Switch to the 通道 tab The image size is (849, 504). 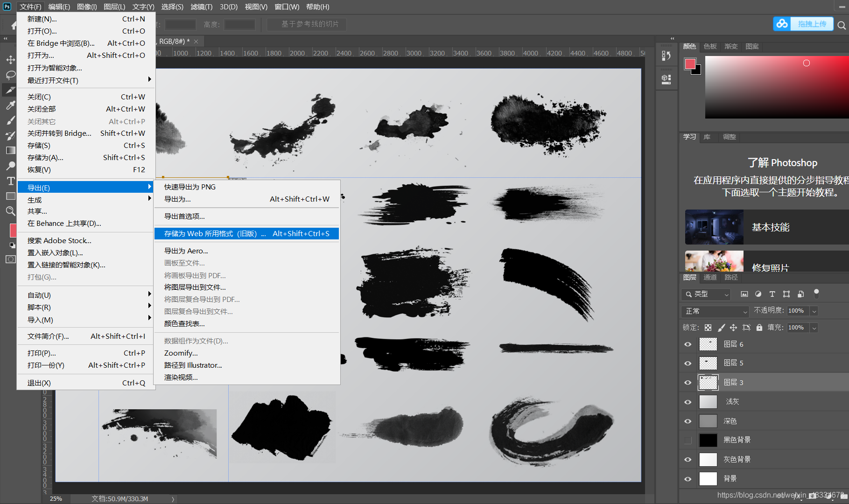point(710,277)
